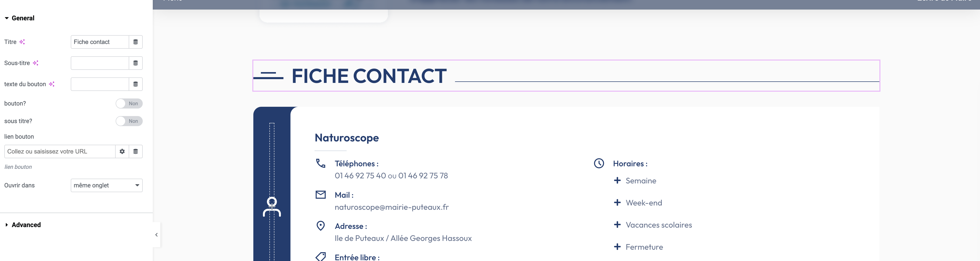Click the naturoscope@mairie-puteaux.fr email link
The width and height of the screenshot is (980, 261).
tap(392, 207)
